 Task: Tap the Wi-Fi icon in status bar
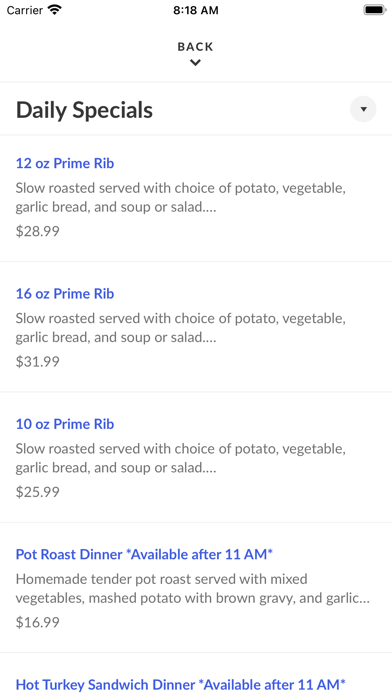click(55, 10)
